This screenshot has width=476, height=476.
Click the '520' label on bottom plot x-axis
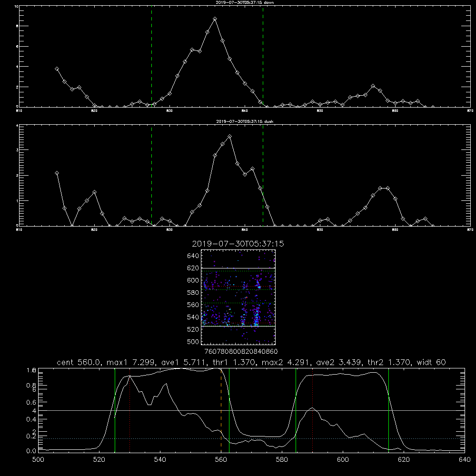point(99,460)
